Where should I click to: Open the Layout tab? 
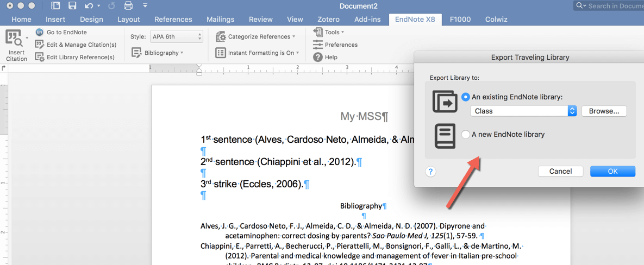129,20
